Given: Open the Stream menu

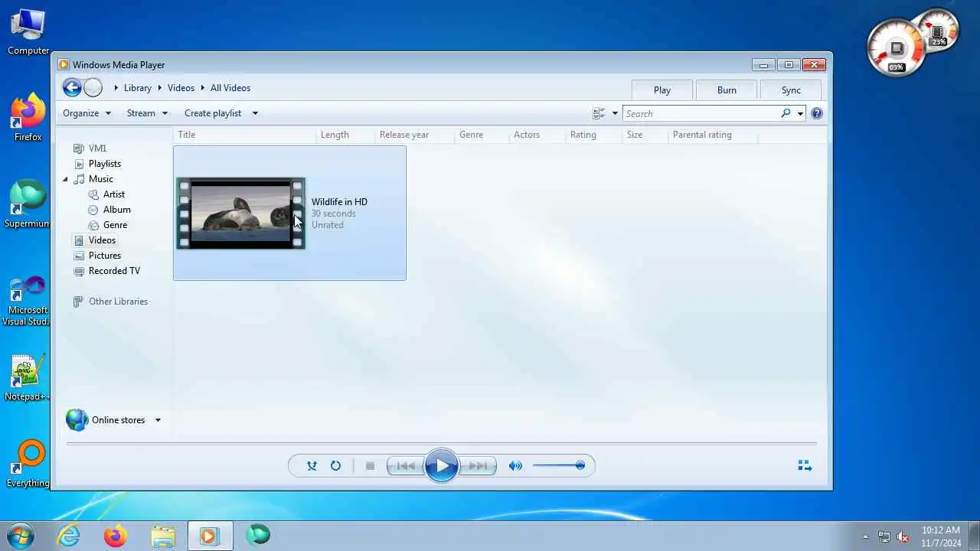Looking at the screenshot, I should [x=147, y=113].
